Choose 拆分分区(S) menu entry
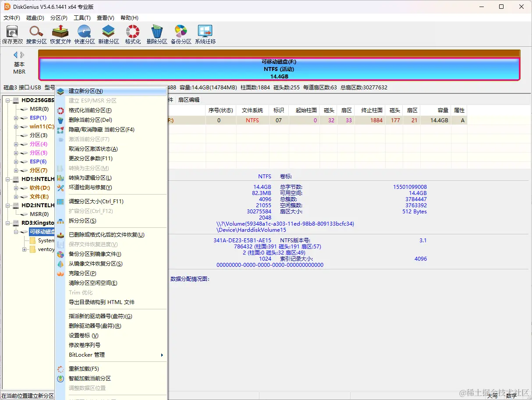This screenshot has height=400, width=532. click(x=111, y=221)
